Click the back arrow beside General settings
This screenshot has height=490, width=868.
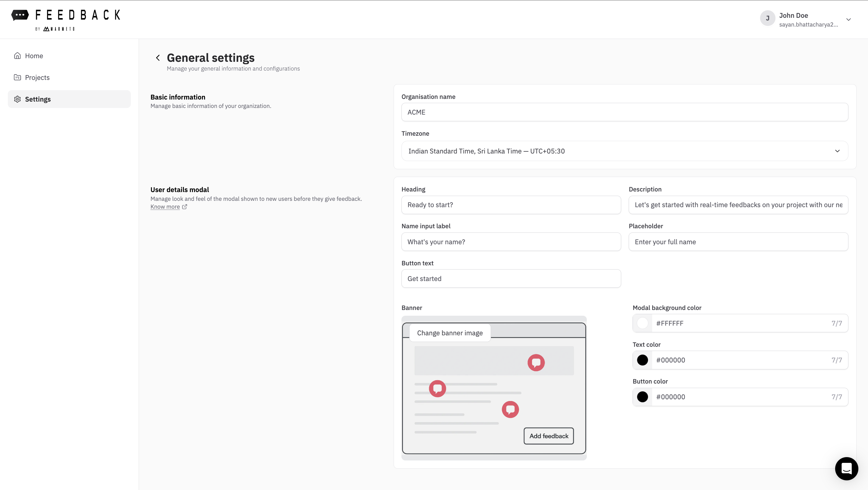pyautogui.click(x=158, y=58)
